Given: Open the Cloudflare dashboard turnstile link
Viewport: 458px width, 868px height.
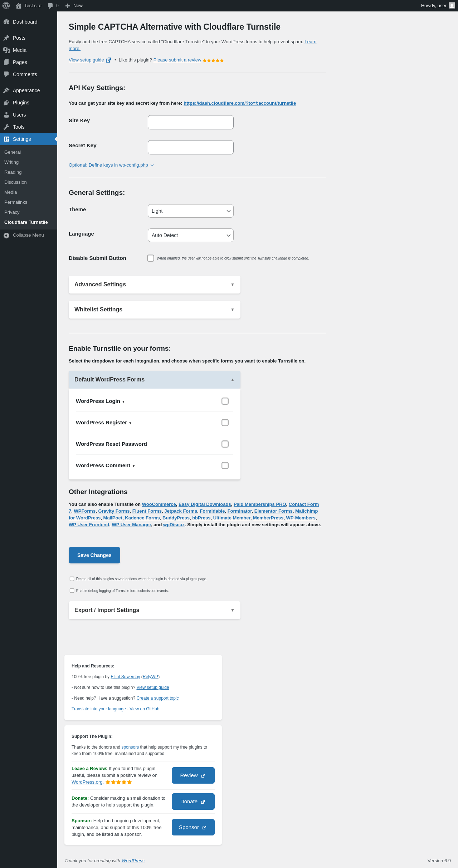Looking at the screenshot, I should [x=240, y=103].
